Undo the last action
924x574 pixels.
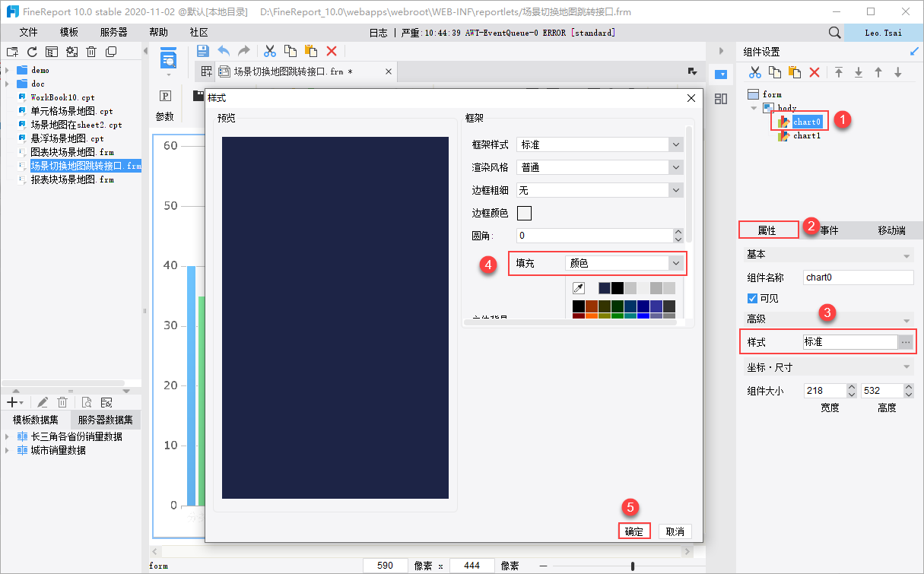coord(224,51)
